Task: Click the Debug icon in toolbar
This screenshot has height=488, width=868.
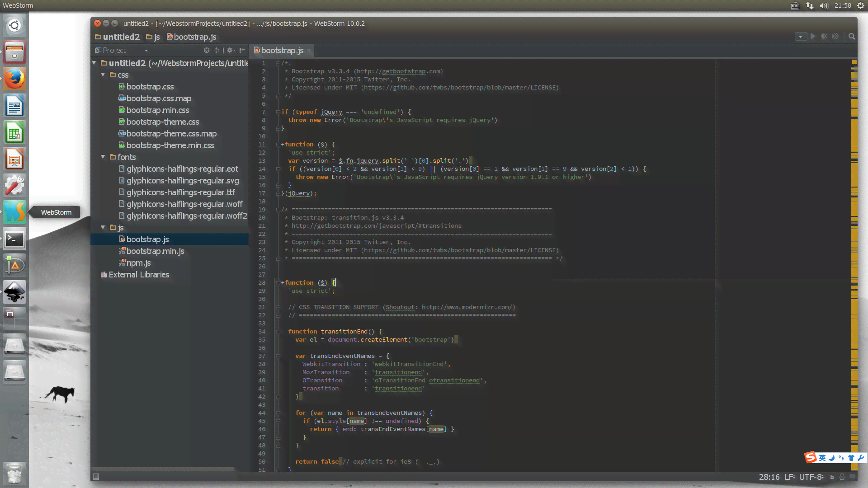Action: pos(825,36)
